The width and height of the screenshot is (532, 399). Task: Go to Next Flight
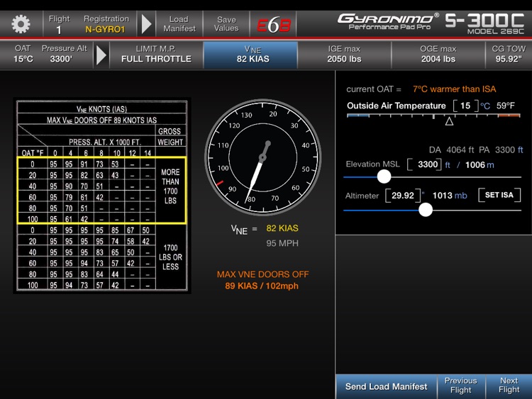pyautogui.click(x=509, y=386)
